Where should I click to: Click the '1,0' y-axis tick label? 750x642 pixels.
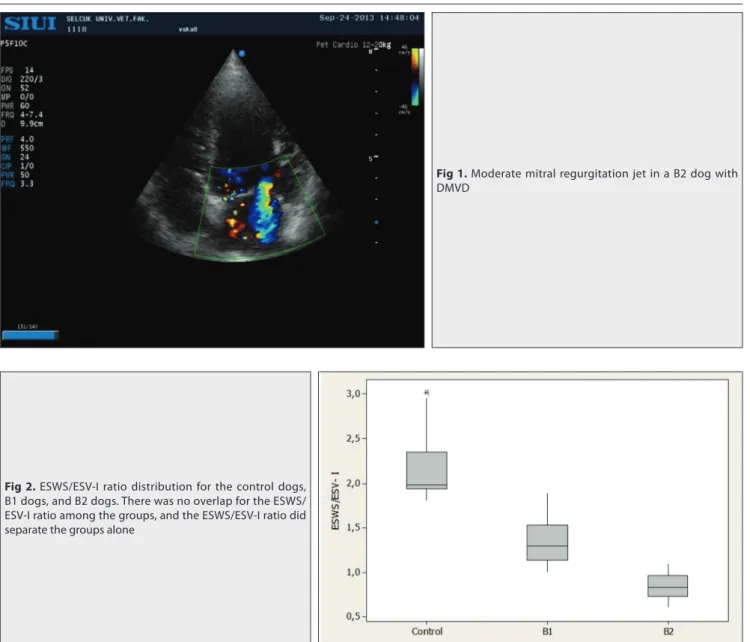pyautogui.click(x=353, y=572)
